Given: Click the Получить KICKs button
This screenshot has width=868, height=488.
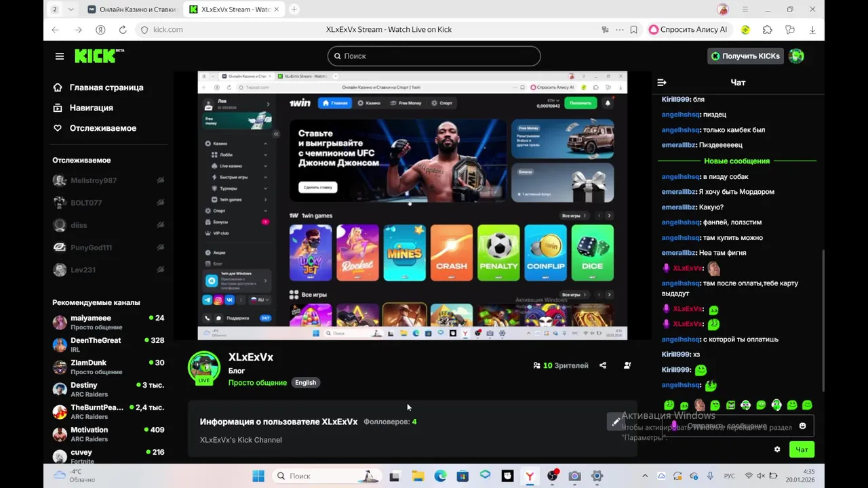Looking at the screenshot, I should [x=745, y=56].
